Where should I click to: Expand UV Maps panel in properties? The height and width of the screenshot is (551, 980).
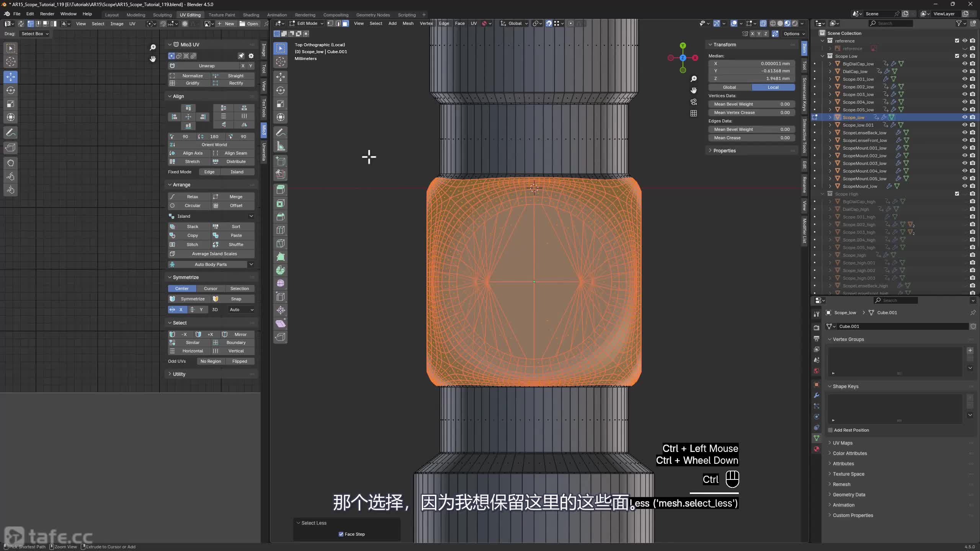[x=842, y=443]
